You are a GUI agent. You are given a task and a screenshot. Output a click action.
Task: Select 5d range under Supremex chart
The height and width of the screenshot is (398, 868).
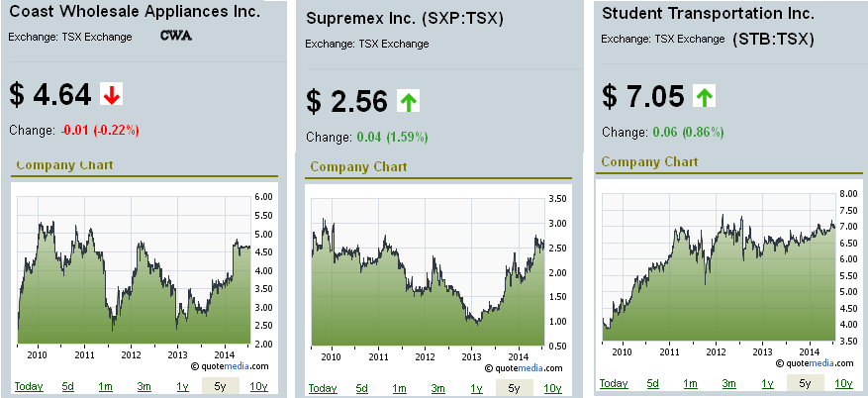click(x=362, y=388)
